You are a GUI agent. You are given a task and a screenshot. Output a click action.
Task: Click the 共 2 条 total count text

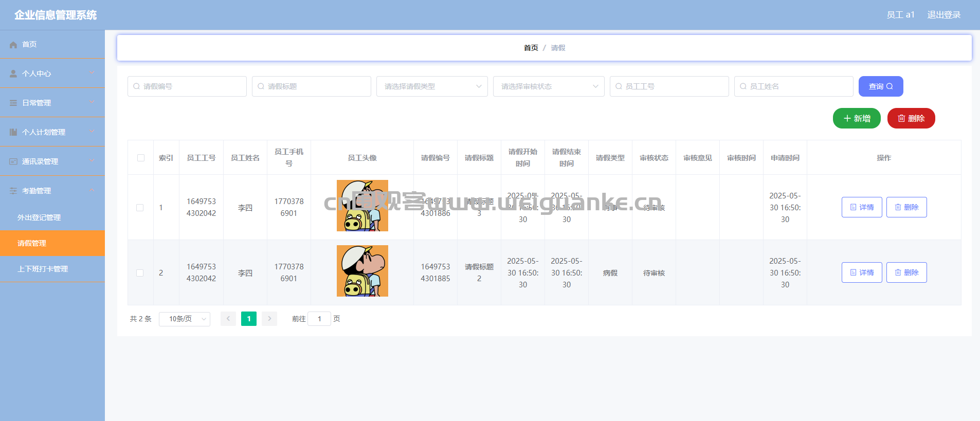[x=140, y=319]
